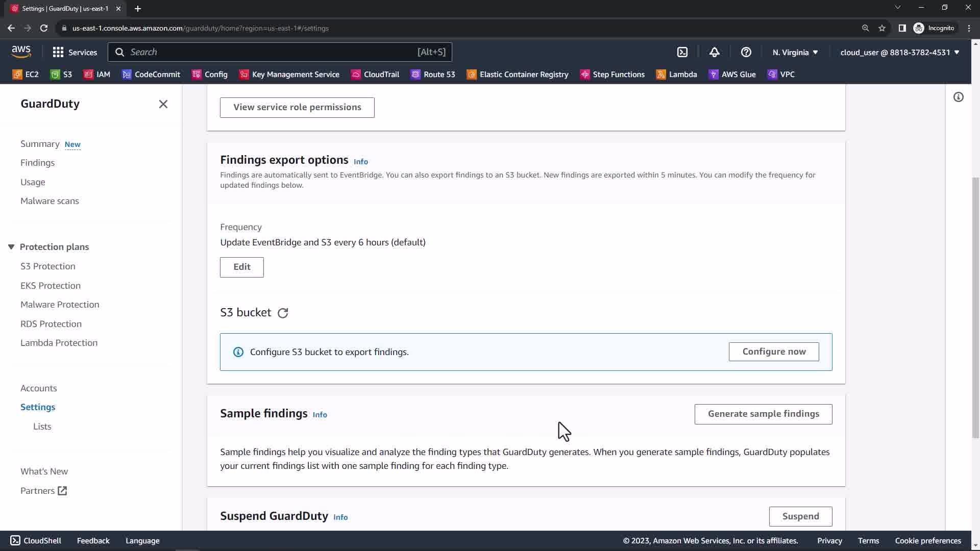Open Lambda bookmark in favorites bar
The image size is (980, 551).
(x=676, y=74)
